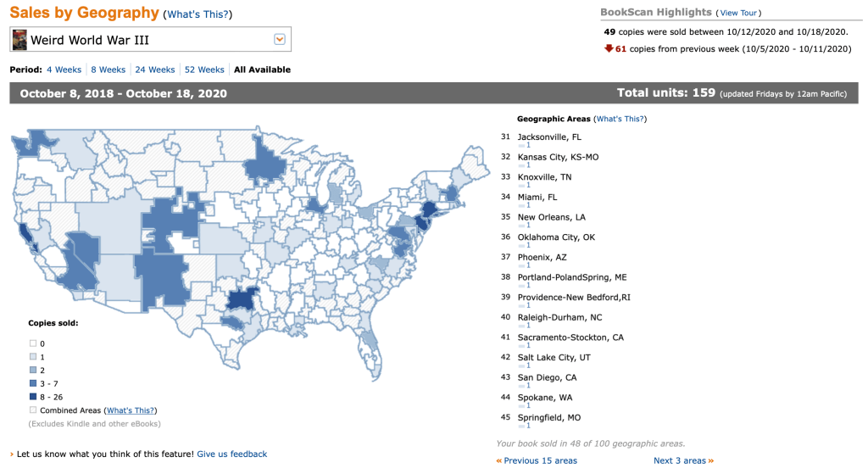Image resolution: width=868 pixels, height=474 pixels.
Task: Switch to the 52 Weeks period
Action: [204, 70]
